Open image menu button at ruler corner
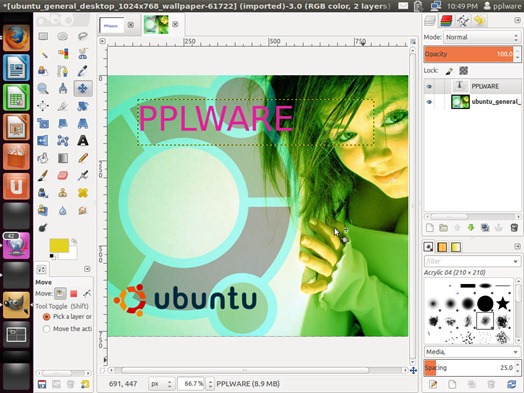Screen dimensions: 524x393 point(103,41)
